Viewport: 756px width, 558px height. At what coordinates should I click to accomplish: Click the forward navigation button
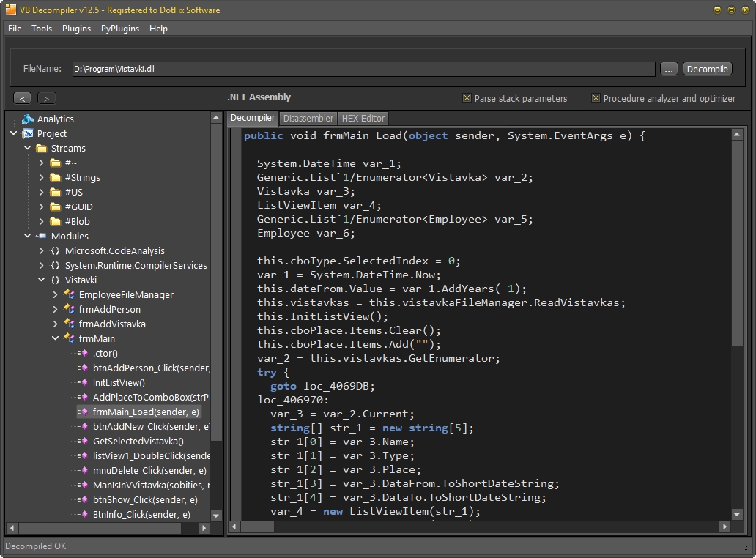coord(47,98)
